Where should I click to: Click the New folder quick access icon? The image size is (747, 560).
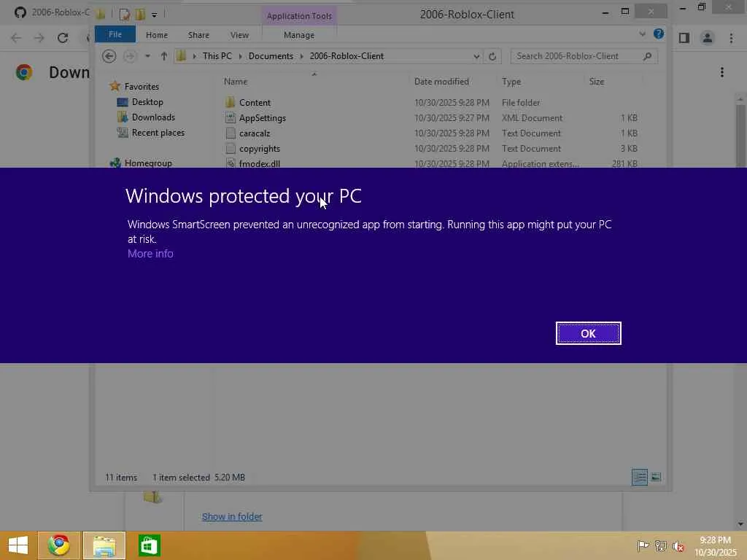(140, 15)
